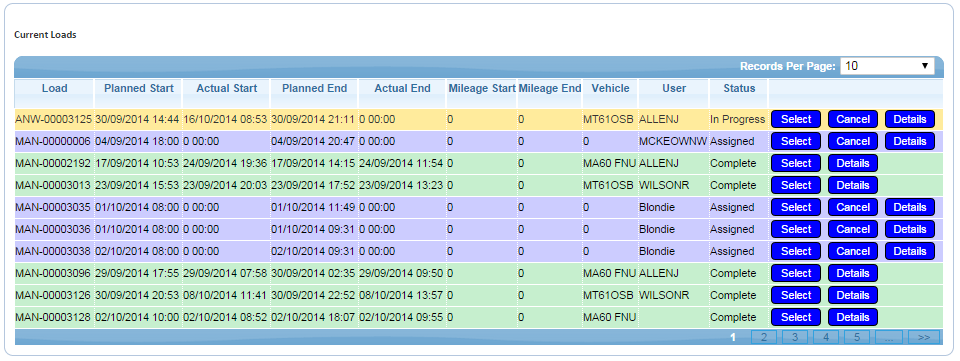This screenshot has height=361, width=960.
Task: Click planned end 30/09/2014 22:52
Action: pyautogui.click(x=313, y=296)
